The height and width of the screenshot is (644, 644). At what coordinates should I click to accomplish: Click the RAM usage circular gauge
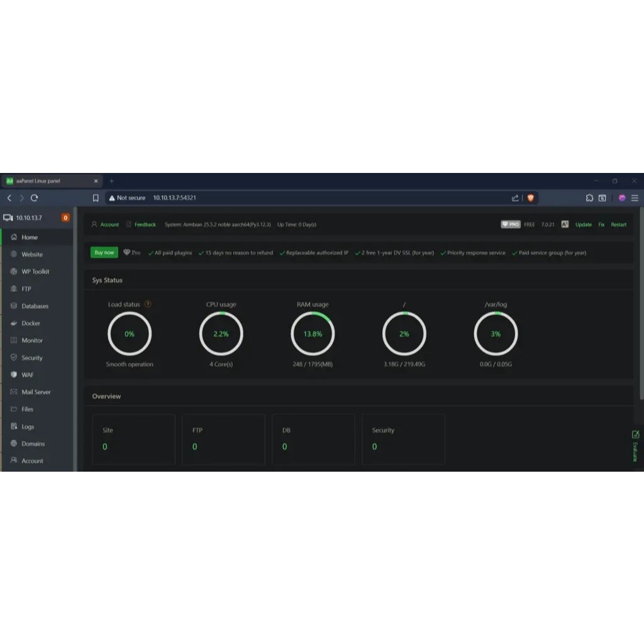click(x=313, y=334)
